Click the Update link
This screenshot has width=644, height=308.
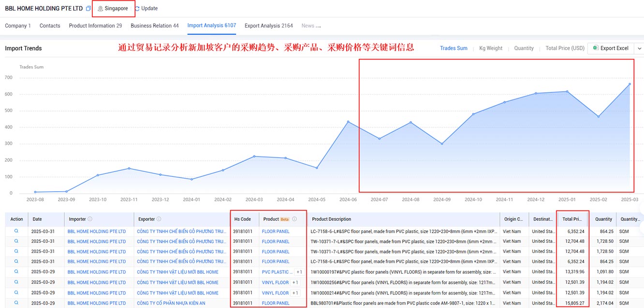(149, 9)
